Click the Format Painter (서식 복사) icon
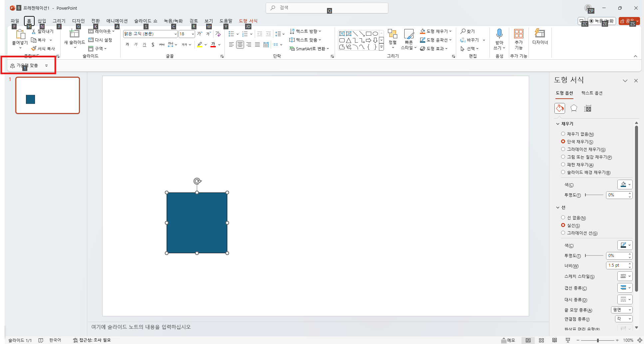The width and height of the screenshot is (644, 344). click(x=34, y=49)
